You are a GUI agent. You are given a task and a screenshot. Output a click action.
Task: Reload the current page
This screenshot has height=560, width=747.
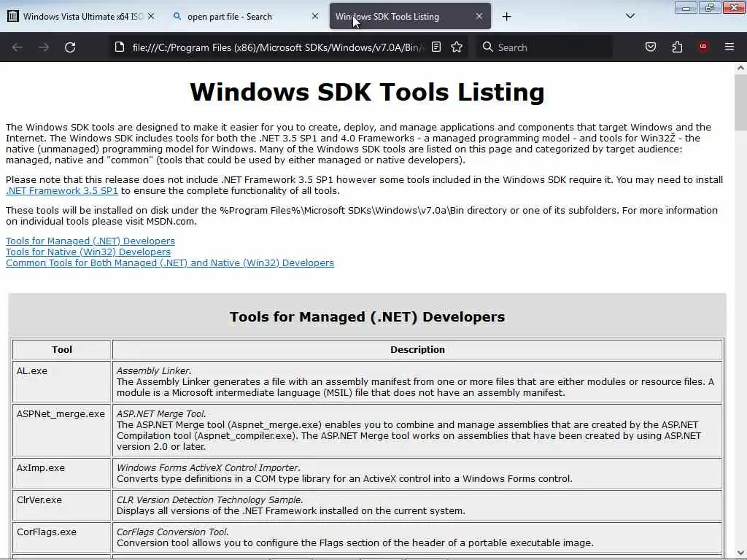pos(70,47)
